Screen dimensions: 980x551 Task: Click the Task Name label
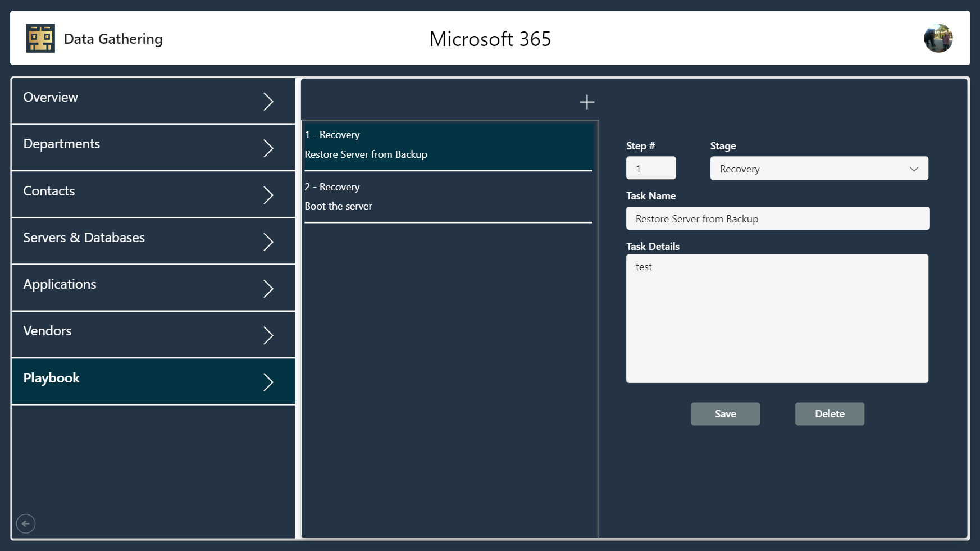[651, 196]
